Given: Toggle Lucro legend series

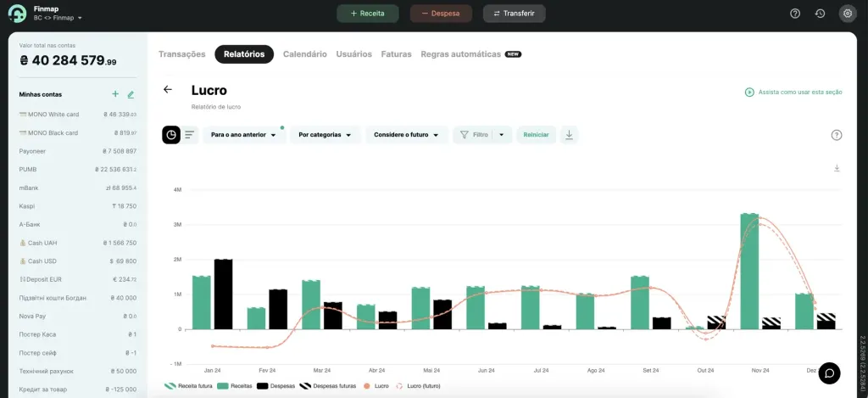Looking at the screenshot, I should 376,386.
